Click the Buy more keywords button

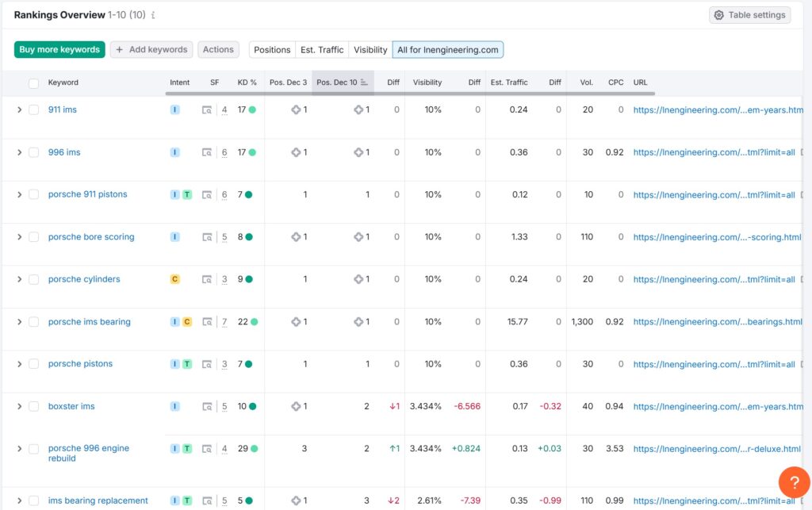pyautogui.click(x=59, y=49)
